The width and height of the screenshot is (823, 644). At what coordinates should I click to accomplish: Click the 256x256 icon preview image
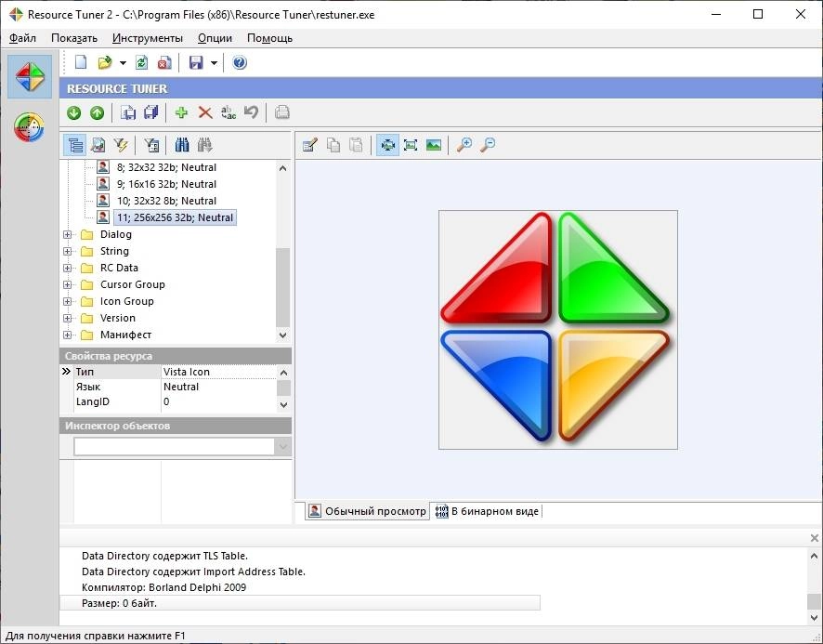pos(558,330)
